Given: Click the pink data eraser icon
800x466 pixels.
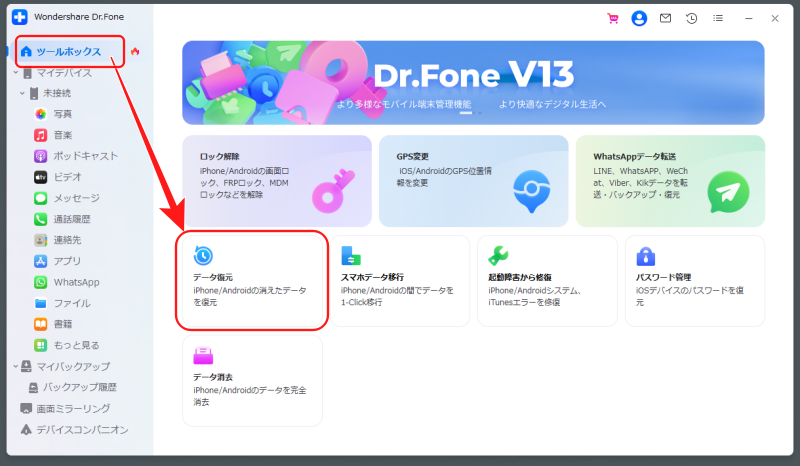Looking at the screenshot, I should click(x=203, y=356).
